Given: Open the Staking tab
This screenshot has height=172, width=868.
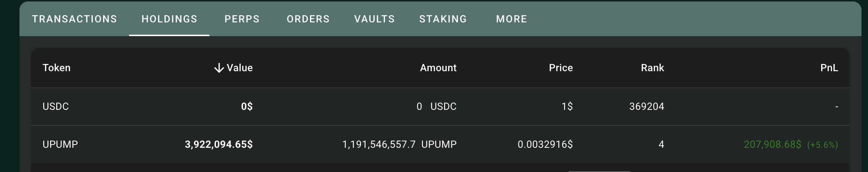Looking at the screenshot, I should [443, 19].
